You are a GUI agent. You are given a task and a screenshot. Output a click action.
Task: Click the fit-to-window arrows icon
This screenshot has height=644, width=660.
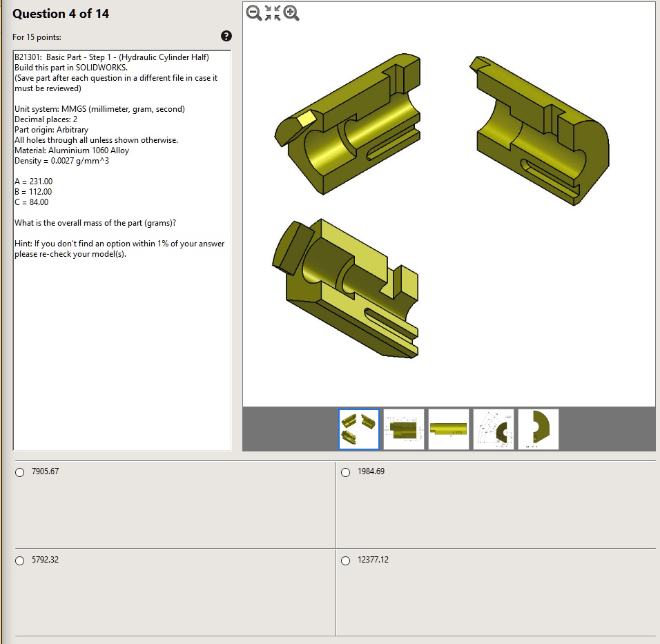tap(273, 12)
